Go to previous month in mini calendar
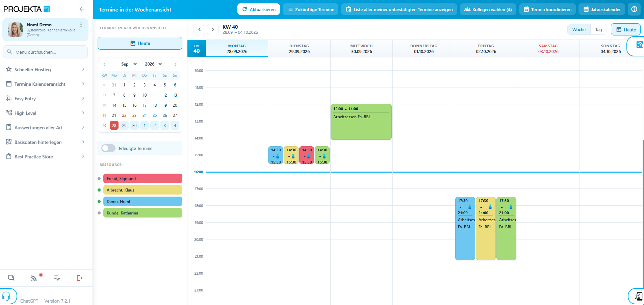The height and width of the screenshot is (305, 644). pyautogui.click(x=104, y=64)
